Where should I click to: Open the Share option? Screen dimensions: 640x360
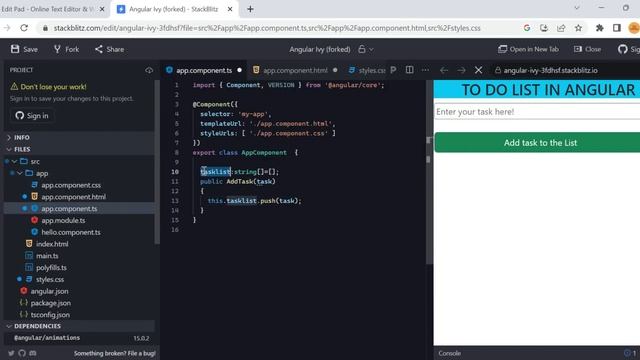[x=109, y=49]
